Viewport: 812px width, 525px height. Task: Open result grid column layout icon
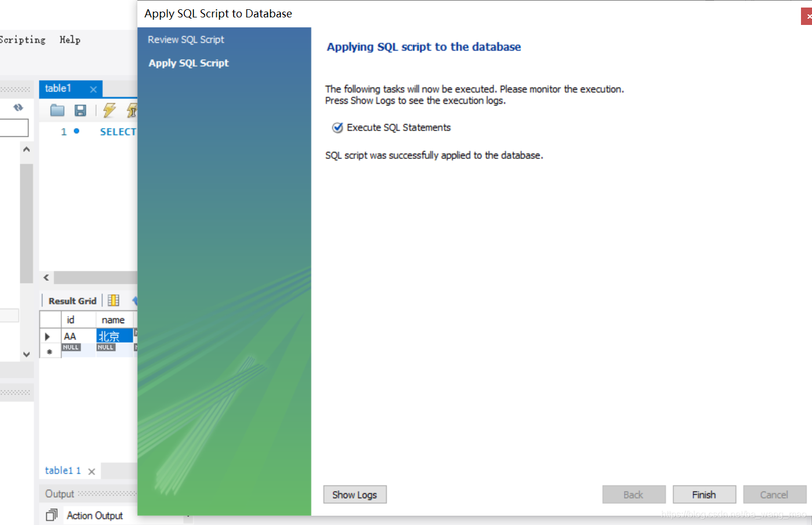tap(114, 300)
